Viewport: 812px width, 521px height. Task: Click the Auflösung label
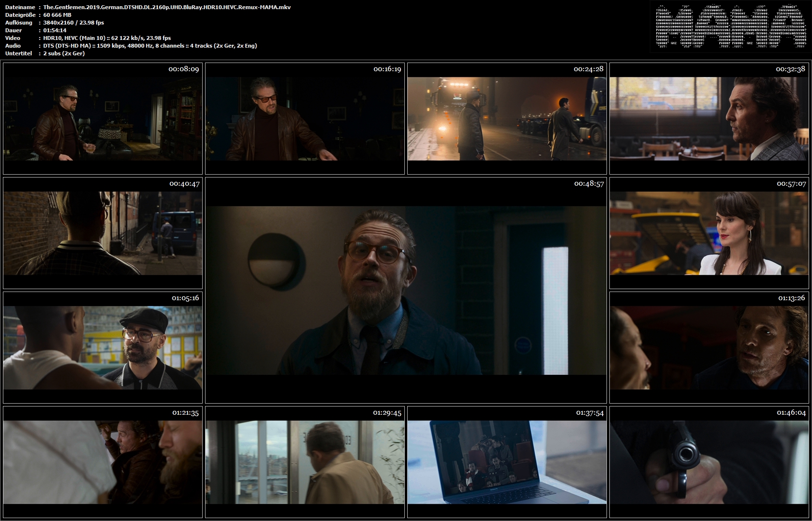click(19, 23)
